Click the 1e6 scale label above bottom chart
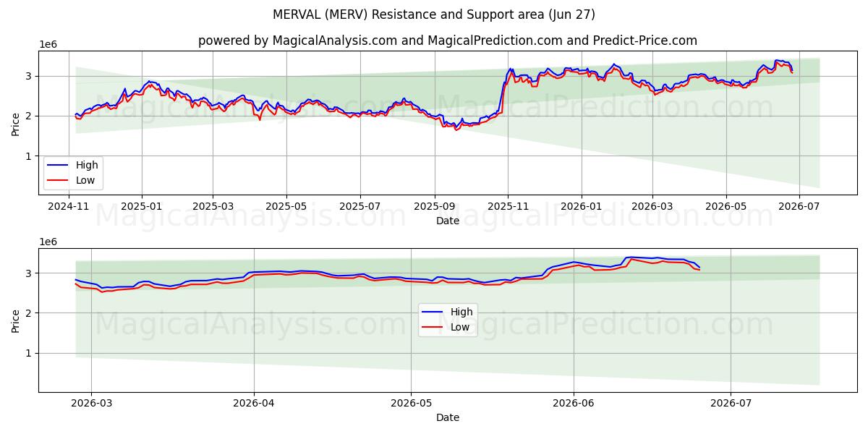Image resolution: width=868 pixels, height=434 pixels. 48,242
